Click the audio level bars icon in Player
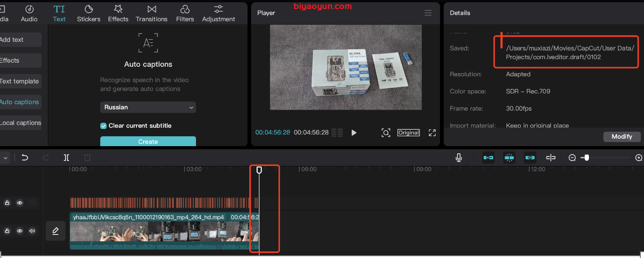The width and height of the screenshot is (644, 258). pos(337,133)
